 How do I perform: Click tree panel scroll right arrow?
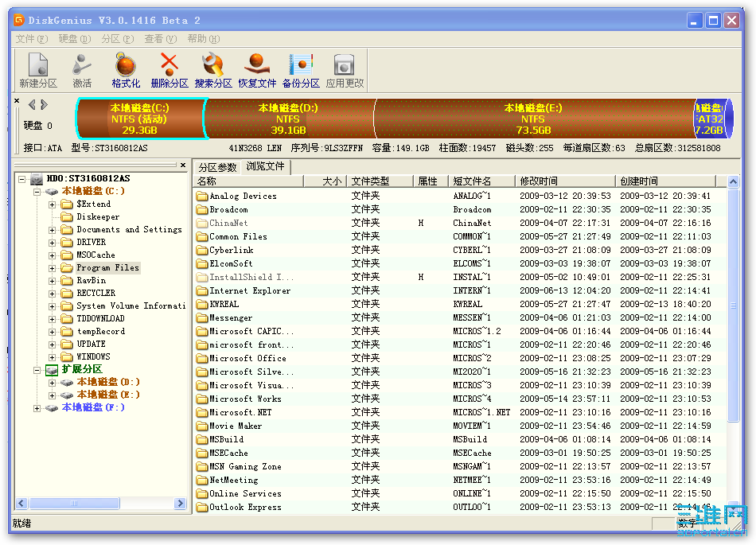181,504
